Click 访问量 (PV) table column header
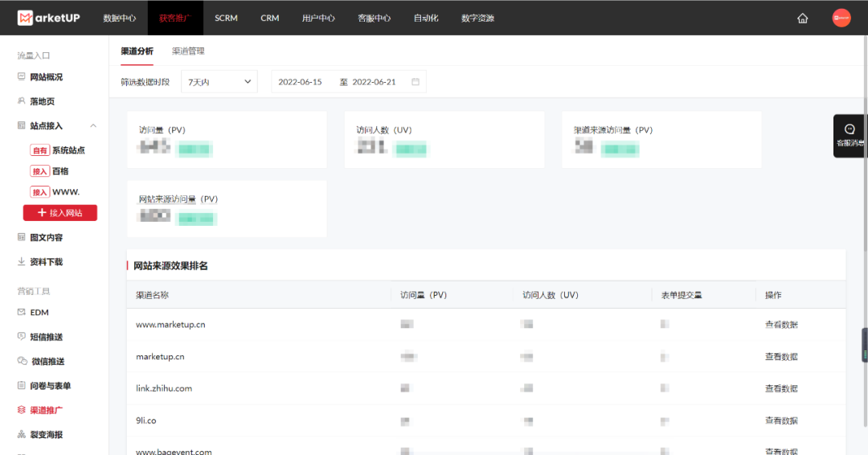 point(424,295)
